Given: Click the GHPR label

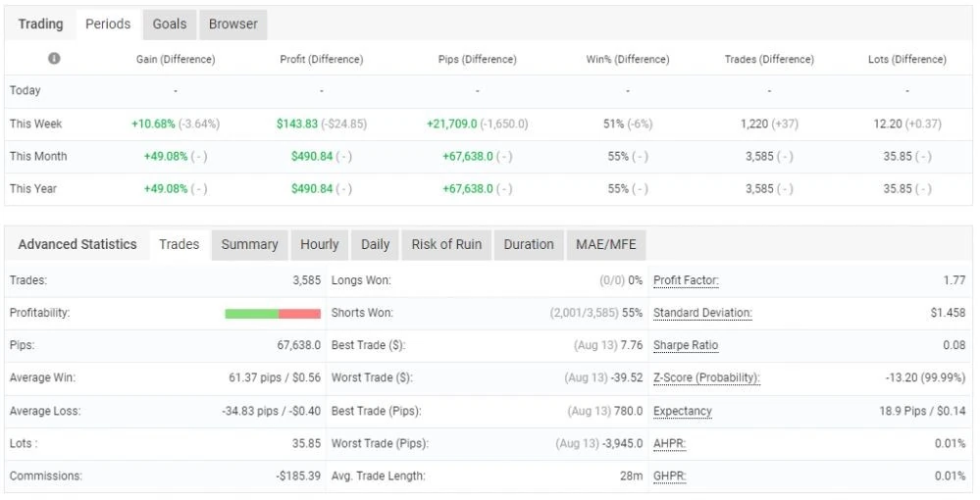Looking at the screenshot, I should coord(669,476).
